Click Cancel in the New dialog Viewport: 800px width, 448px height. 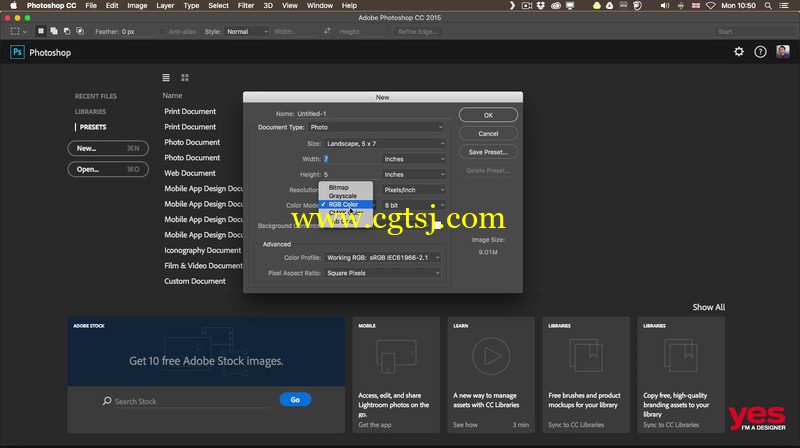point(488,133)
